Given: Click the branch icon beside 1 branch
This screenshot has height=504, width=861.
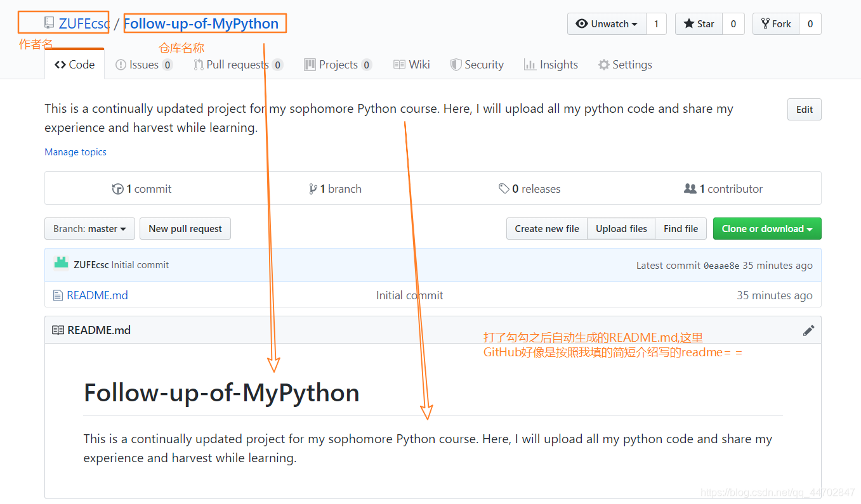Looking at the screenshot, I should click(313, 189).
